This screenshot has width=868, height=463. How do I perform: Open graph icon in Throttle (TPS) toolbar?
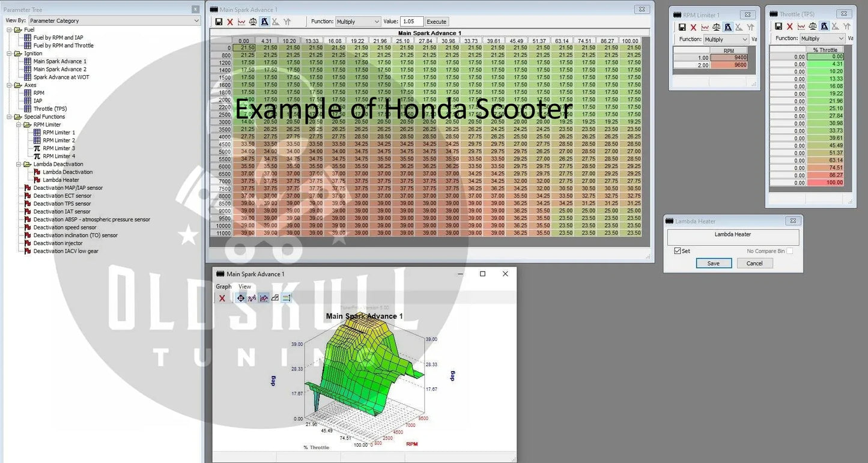(801, 26)
